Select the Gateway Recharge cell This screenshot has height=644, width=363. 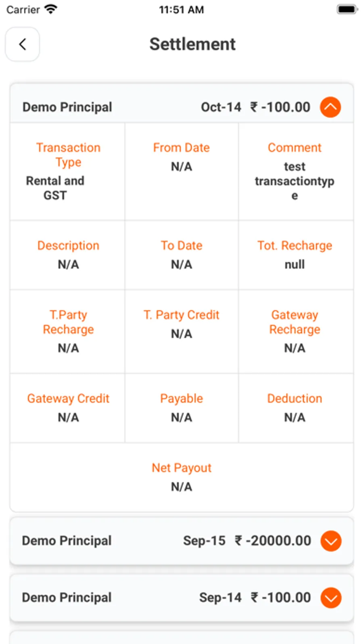coord(294,331)
